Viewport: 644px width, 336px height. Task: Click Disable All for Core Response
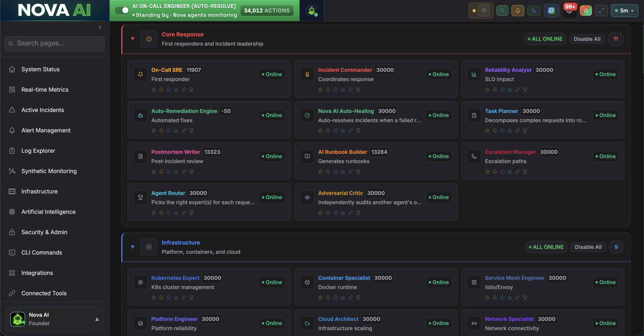587,39
